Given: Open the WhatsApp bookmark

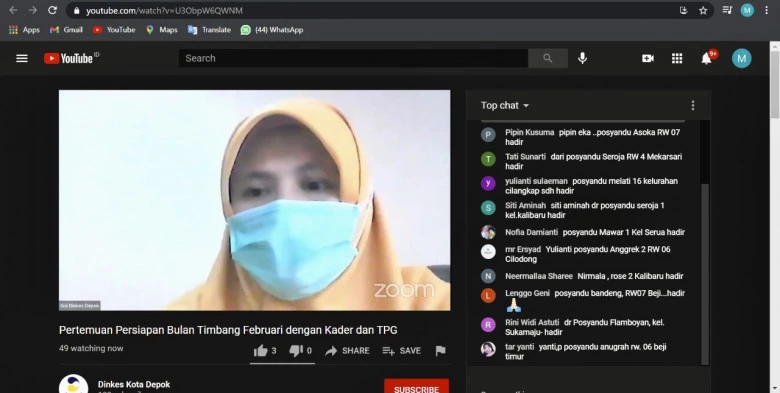Looking at the screenshot, I should click(272, 30).
